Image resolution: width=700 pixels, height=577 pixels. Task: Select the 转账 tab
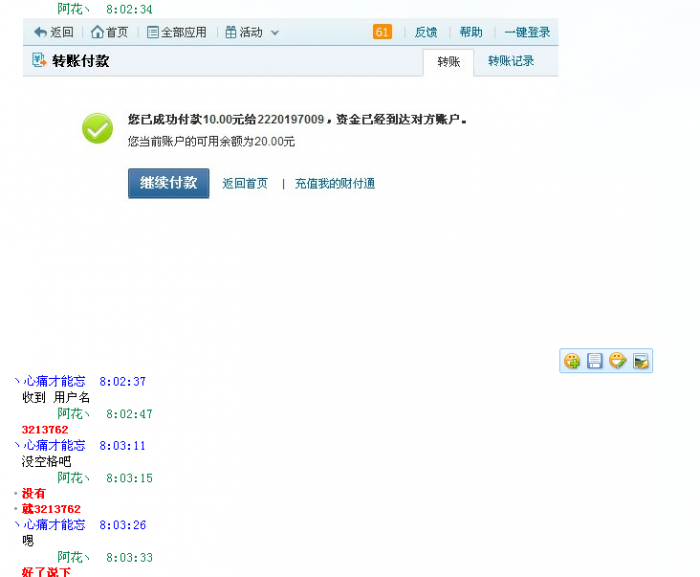(x=448, y=62)
